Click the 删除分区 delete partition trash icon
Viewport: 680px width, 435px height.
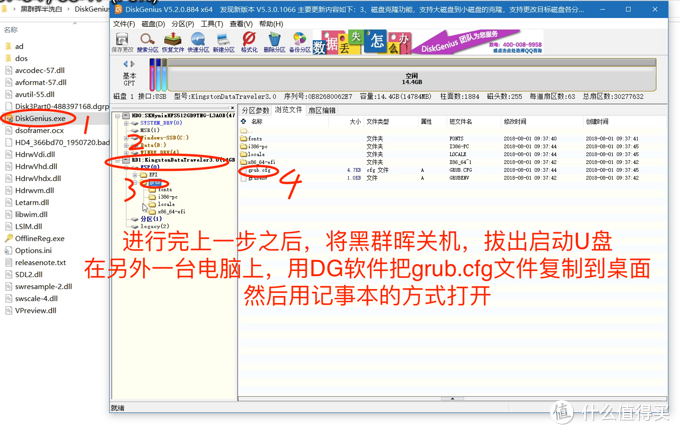point(274,43)
